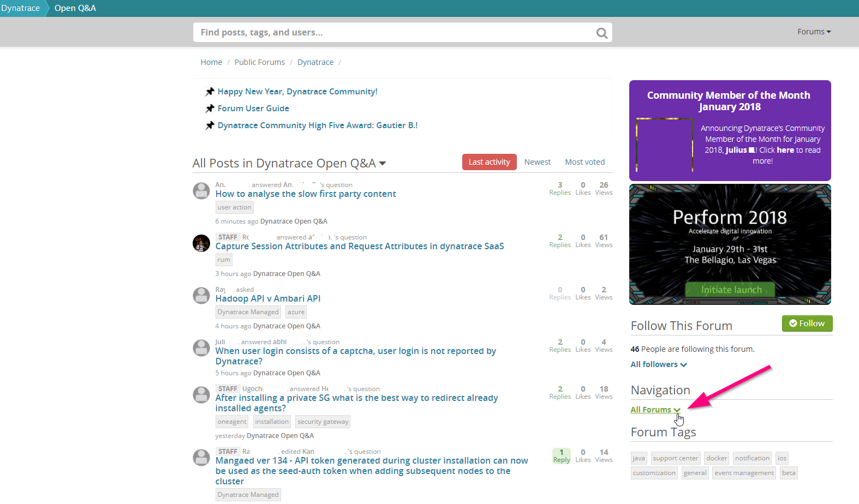Open the captcha user login question
Viewport: 859px width, 504px height.
click(356, 356)
